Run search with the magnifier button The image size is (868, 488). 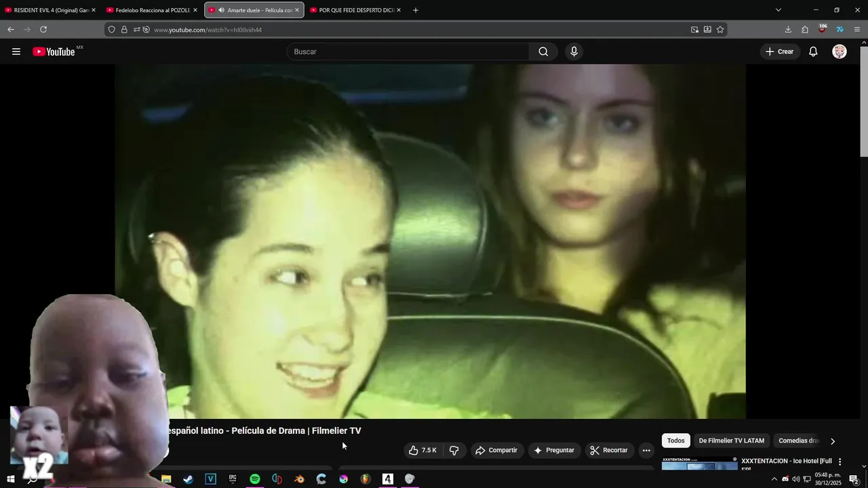point(543,52)
